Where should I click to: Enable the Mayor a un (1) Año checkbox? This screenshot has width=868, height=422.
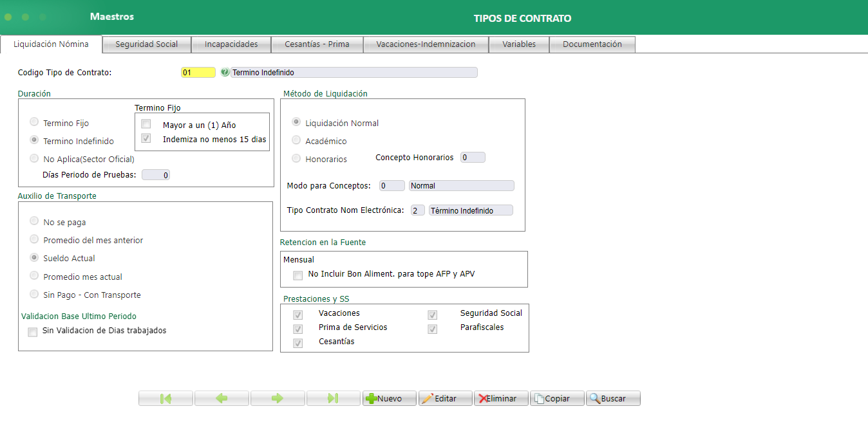[x=146, y=123]
